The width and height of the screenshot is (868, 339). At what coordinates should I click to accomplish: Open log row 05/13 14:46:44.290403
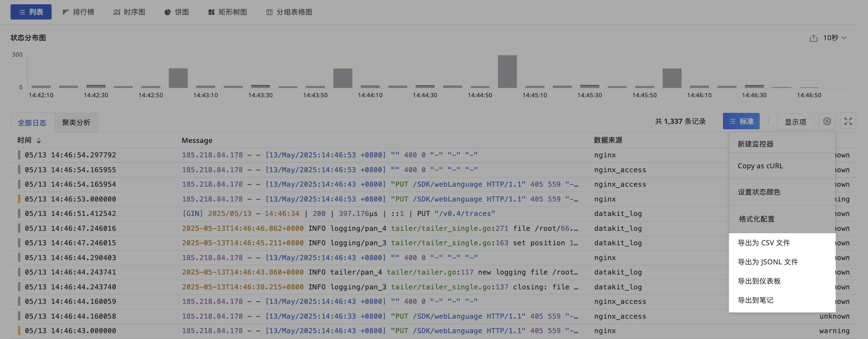433,258
